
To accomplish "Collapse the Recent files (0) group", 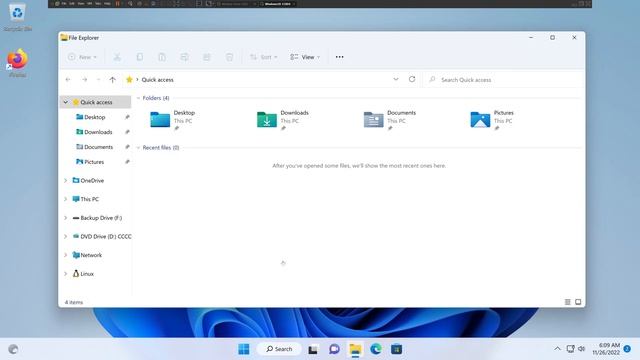I will [x=138, y=148].
